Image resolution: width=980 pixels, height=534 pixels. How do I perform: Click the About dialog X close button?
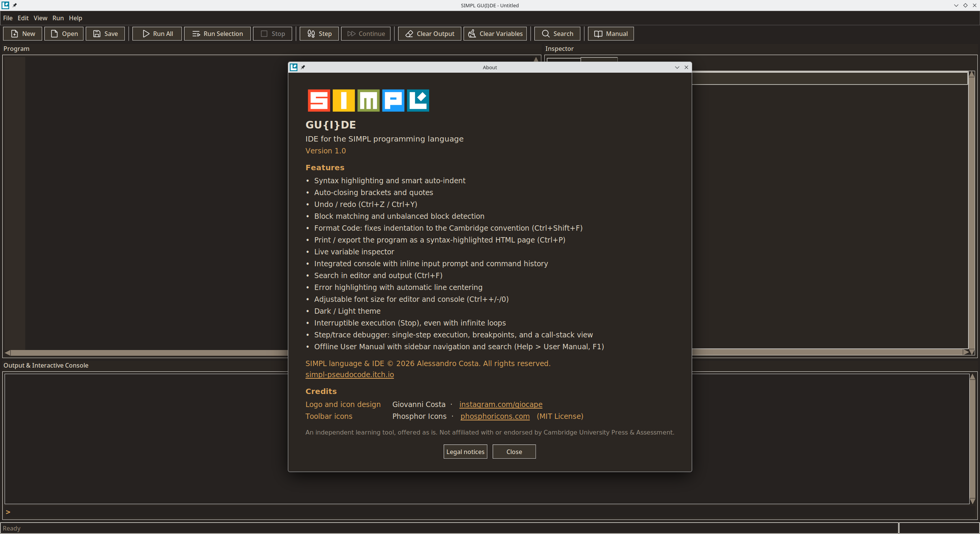point(686,67)
